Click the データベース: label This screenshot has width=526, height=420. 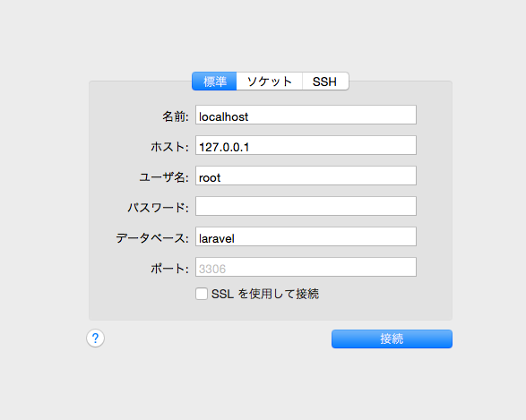coord(152,238)
